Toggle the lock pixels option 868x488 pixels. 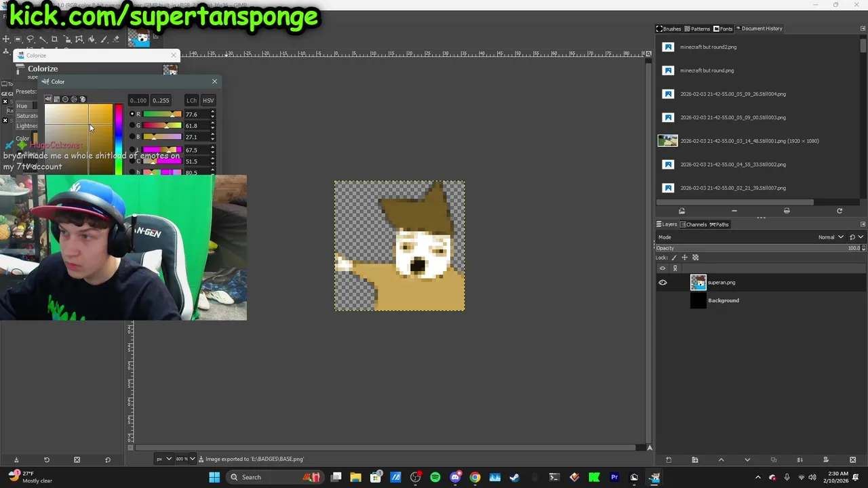click(674, 258)
